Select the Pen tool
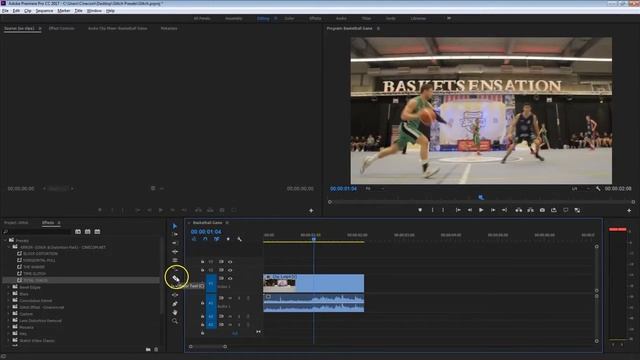Screen dimensions: 640x360 pyautogui.click(x=175, y=304)
